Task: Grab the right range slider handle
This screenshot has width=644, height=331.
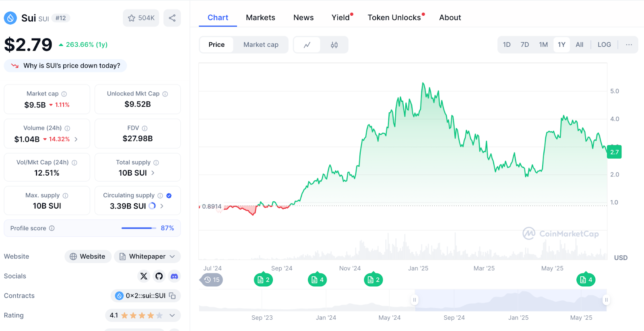Action: (x=606, y=300)
